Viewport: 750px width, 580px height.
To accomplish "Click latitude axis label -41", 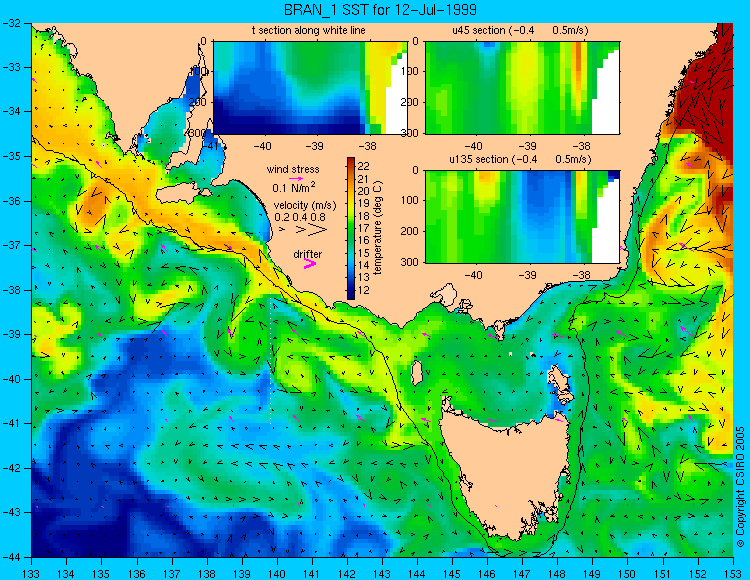I will [x=11, y=424].
